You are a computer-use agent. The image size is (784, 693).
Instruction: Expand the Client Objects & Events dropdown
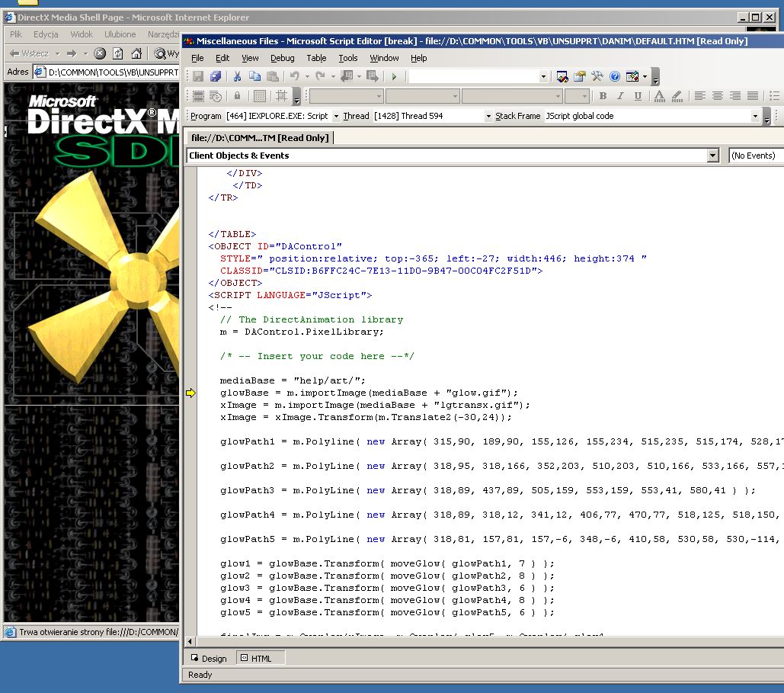click(x=712, y=156)
